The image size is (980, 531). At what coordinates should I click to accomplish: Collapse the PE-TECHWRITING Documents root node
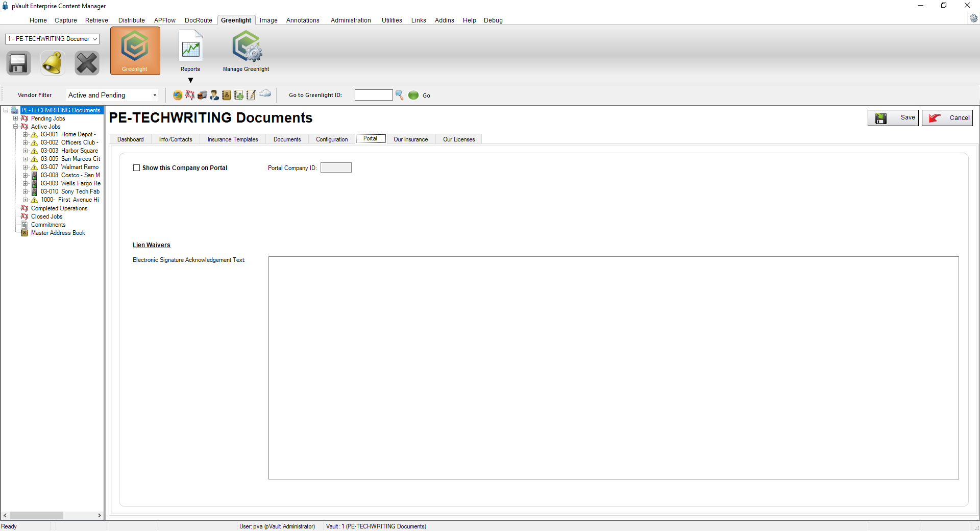pos(6,110)
